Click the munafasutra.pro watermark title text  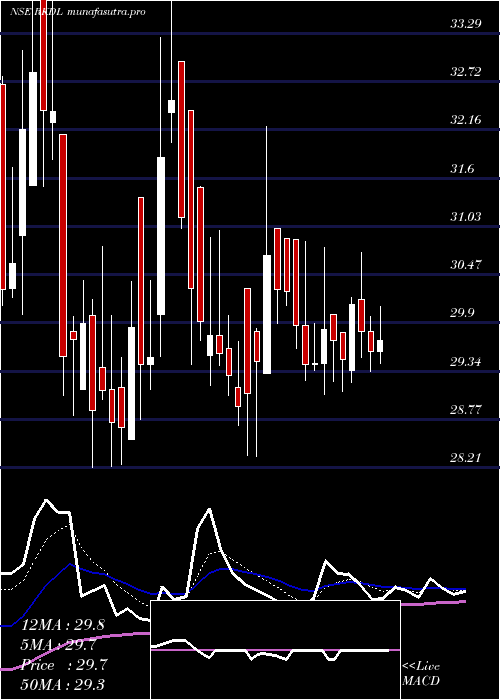106,12
